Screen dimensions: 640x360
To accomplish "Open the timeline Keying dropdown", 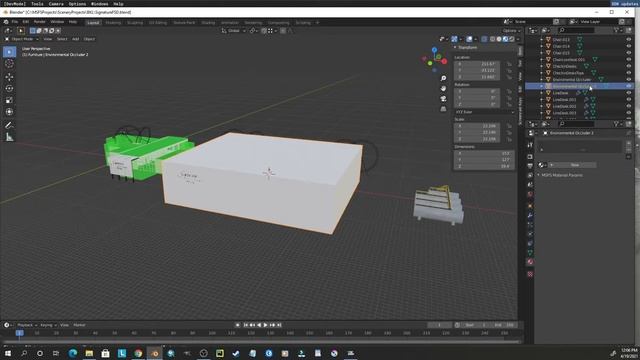I will click(48, 325).
